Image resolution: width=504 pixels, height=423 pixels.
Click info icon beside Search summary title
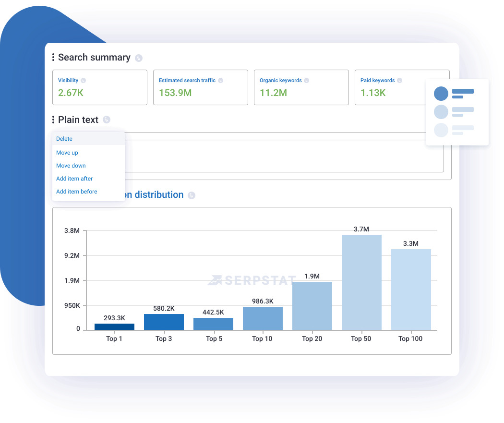click(139, 58)
